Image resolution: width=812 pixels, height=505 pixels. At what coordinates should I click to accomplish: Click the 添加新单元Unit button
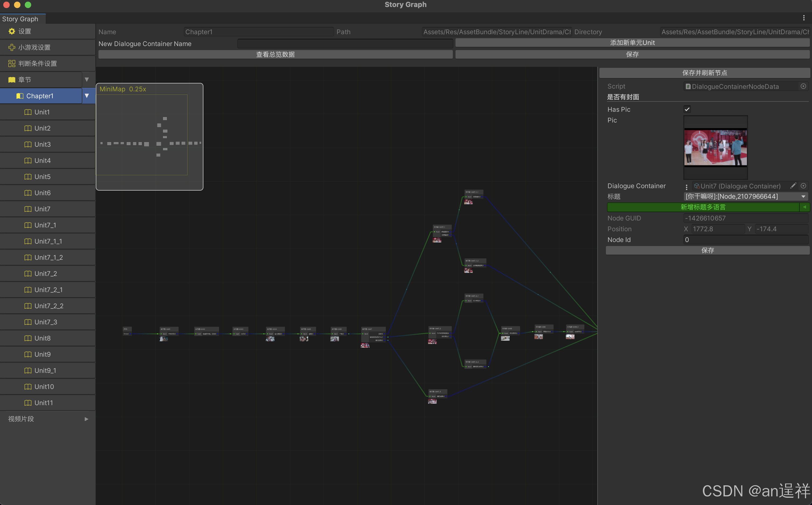632,43
